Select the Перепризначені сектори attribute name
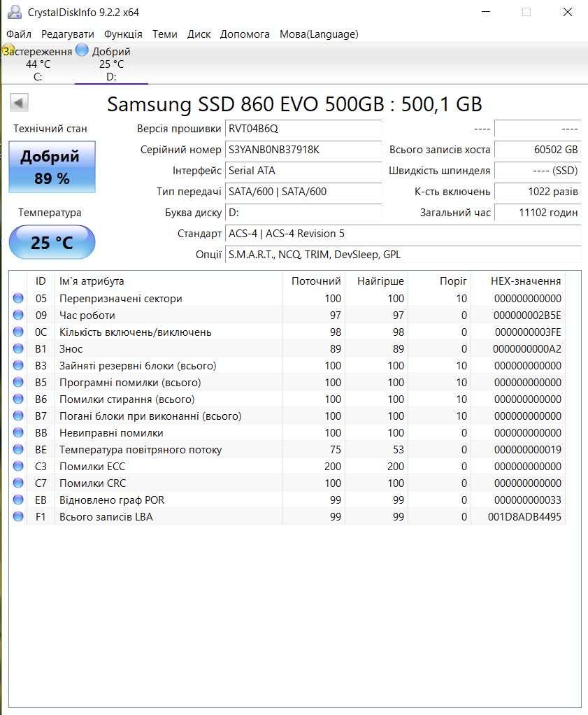The height and width of the screenshot is (715, 588). pos(121,299)
